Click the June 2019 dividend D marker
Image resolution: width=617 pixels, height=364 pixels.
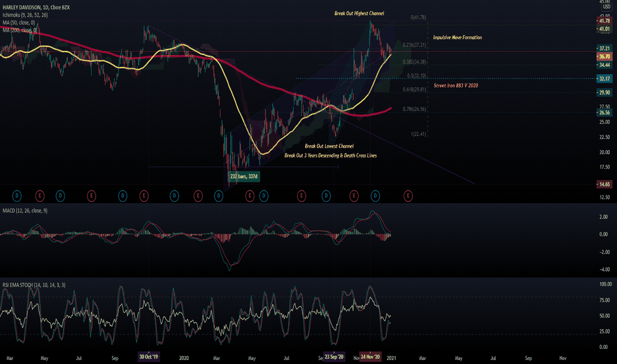pyautogui.click(x=60, y=196)
